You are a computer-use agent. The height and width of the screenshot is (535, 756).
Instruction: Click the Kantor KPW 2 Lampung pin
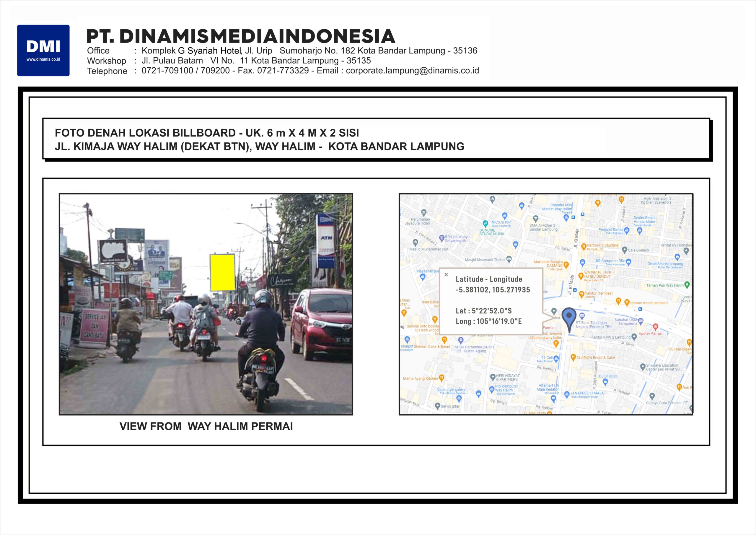[634, 337]
